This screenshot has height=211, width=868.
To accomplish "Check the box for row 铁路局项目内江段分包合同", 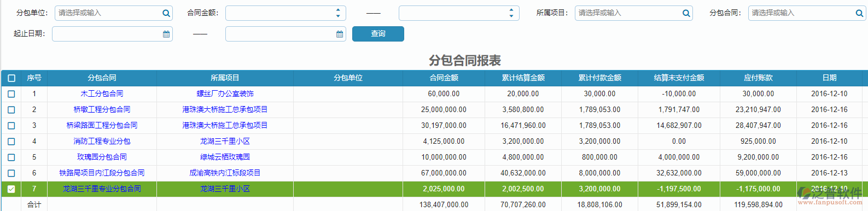I will click(11, 173).
